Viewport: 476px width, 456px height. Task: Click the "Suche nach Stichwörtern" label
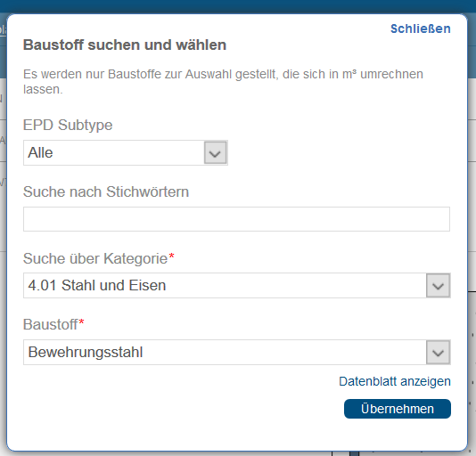coord(106,191)
